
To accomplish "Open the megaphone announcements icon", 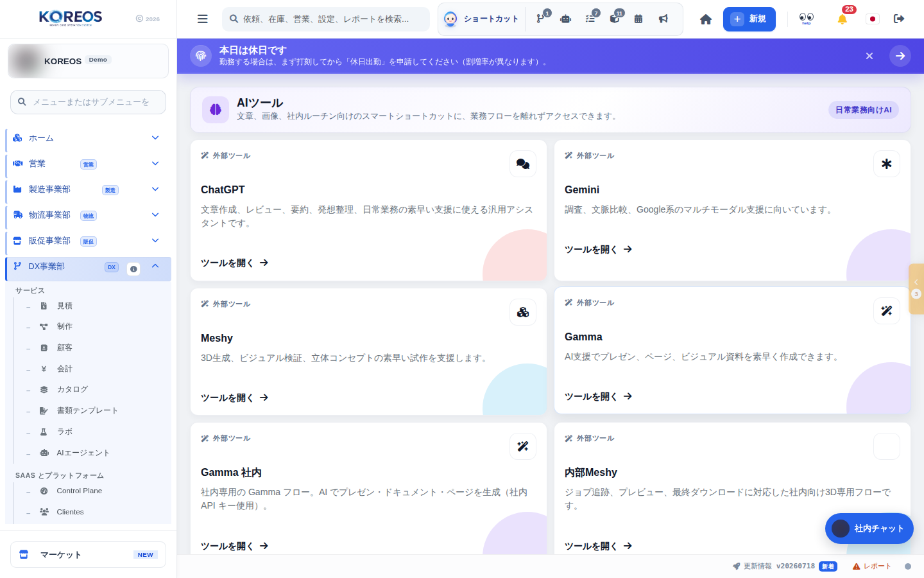I will click(x=663, y=19).
